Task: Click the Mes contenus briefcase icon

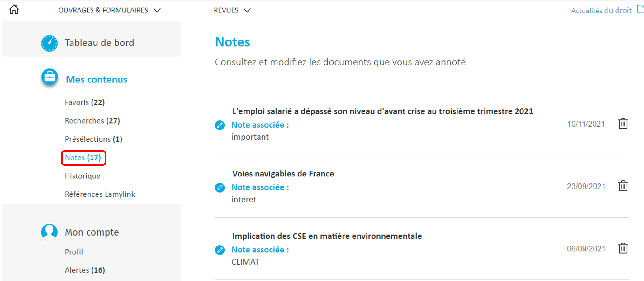Action: [x=50, y=77]
